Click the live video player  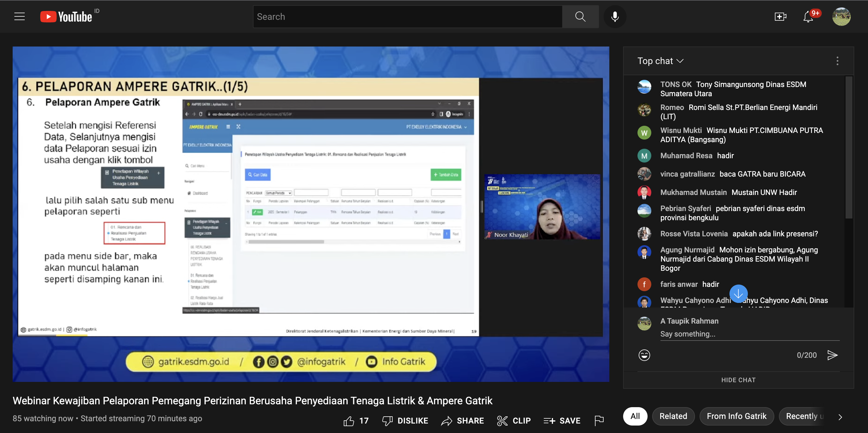310,214
